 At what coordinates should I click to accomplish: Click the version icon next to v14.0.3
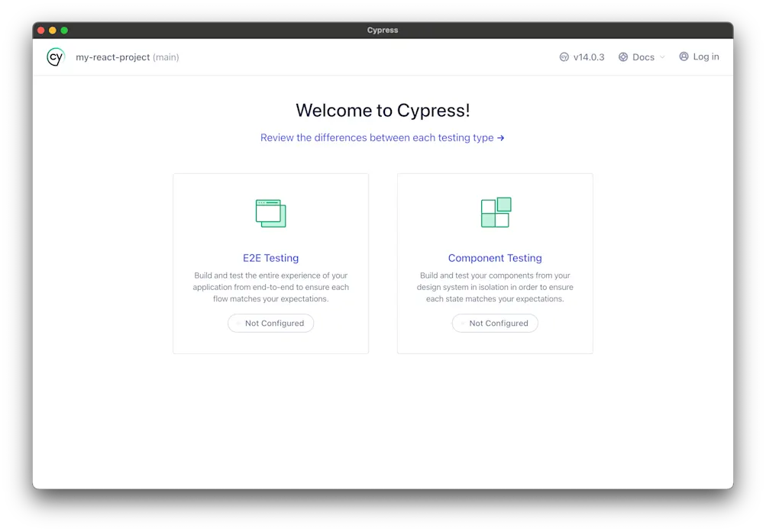point(564,56)
